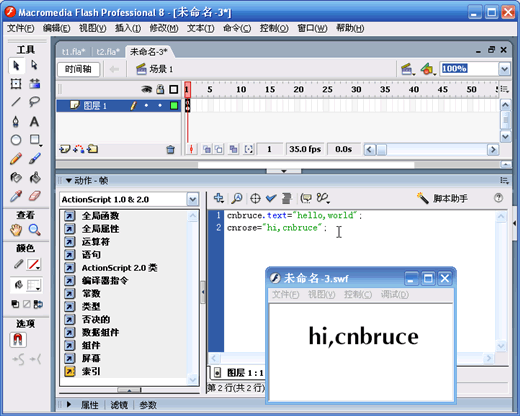Switch to 滤镜 filters tab
Screen dimensions: 520x416
(119, 405)
